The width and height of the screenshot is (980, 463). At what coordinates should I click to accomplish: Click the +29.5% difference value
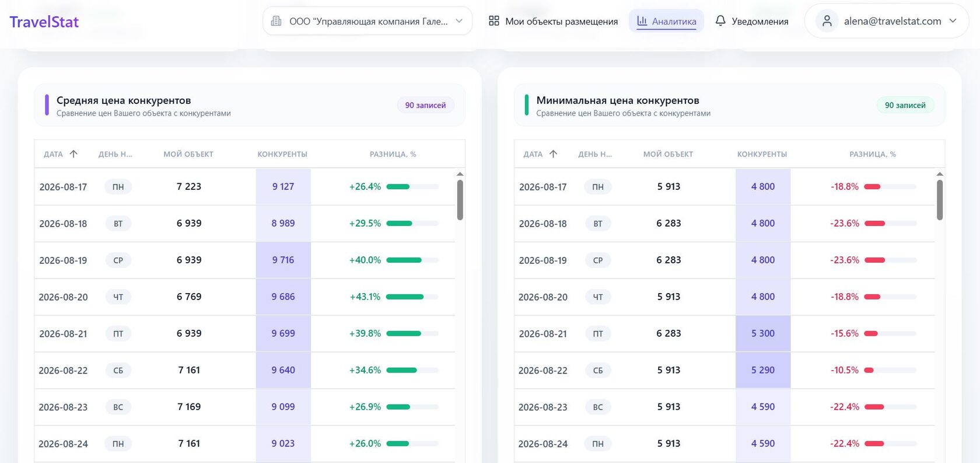click(x=365, y=223)
